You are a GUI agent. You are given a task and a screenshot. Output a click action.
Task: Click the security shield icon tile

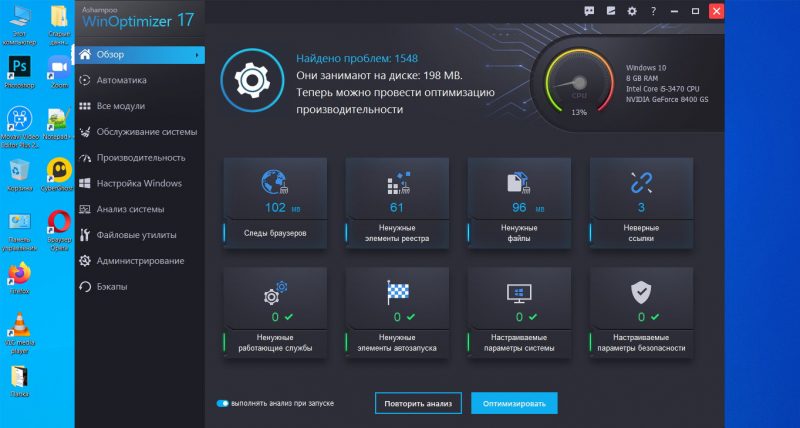coord(640,292)
